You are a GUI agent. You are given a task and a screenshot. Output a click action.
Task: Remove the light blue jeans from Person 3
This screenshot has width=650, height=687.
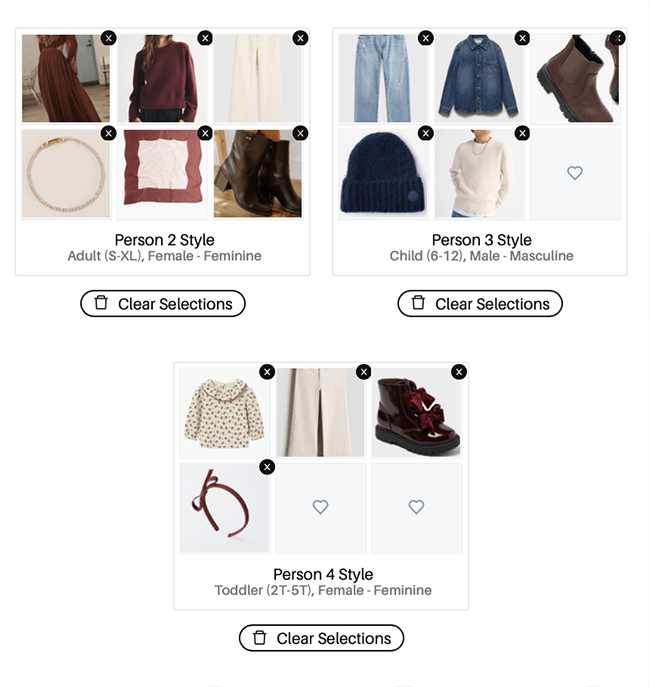click(x=426, y=38)
